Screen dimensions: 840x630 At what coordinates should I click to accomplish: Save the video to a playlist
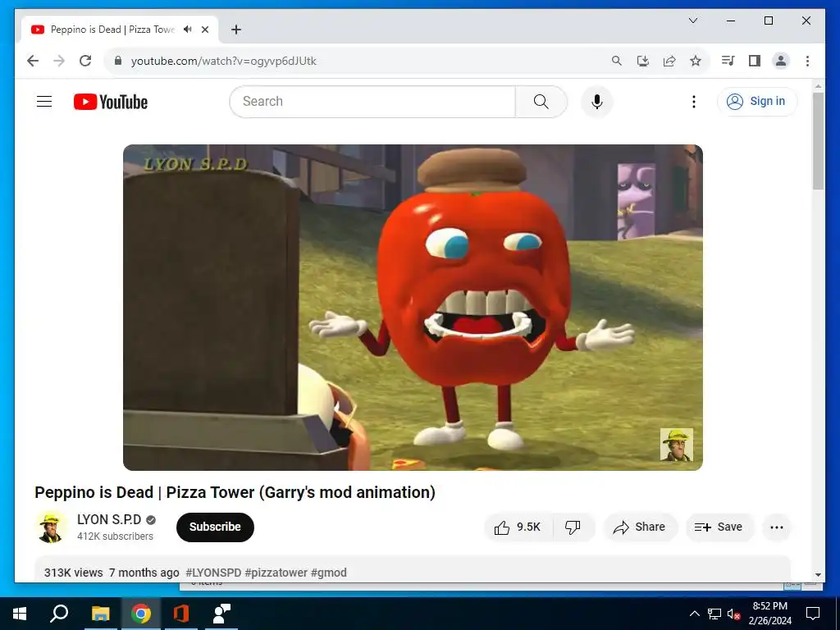(x=719, y=527)
